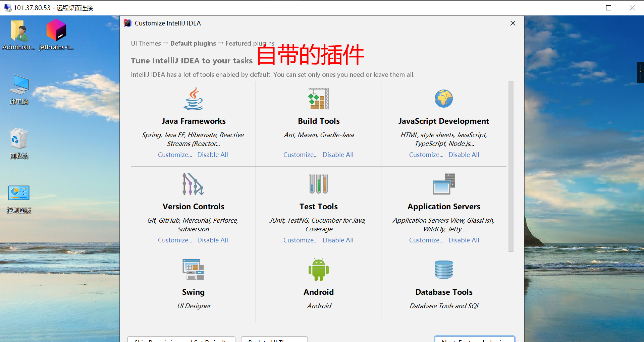Screen dimensions: 644x342
Task: Click the plugin list vertical scrollbar
Action: point(511,166)
